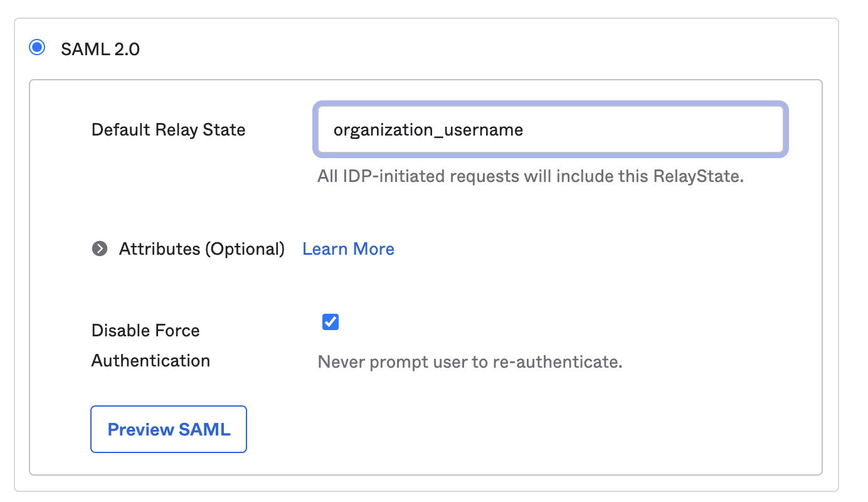
Task: Click the filled radio indicator beside SAML 2.0
Action: pos(36,47)
